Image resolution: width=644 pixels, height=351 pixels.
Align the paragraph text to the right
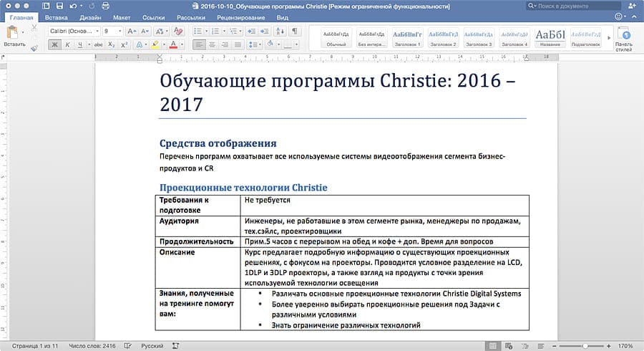[x=225, y=44]
